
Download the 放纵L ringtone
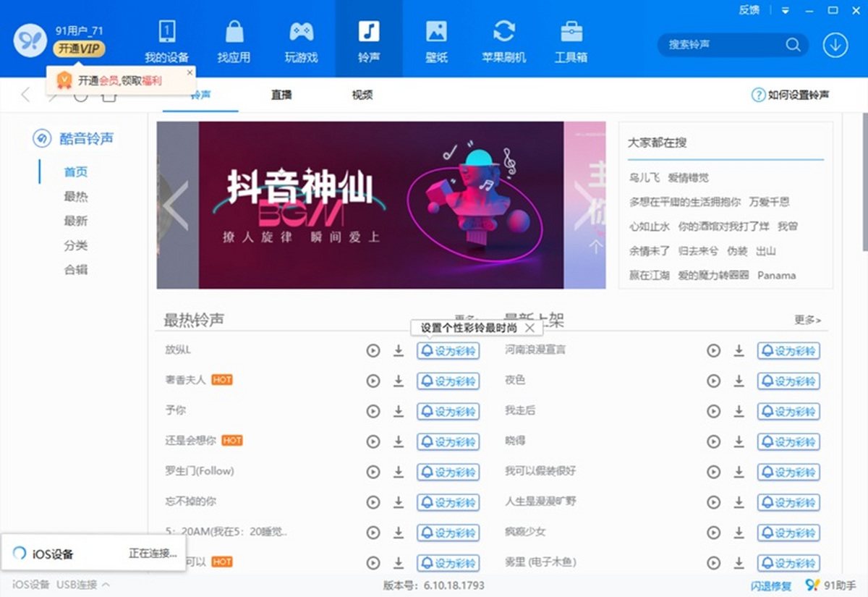399,351
